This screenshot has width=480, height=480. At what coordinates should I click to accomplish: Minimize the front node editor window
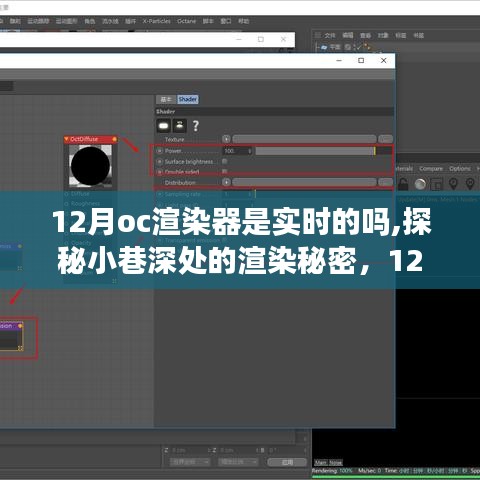click(339, 60)
